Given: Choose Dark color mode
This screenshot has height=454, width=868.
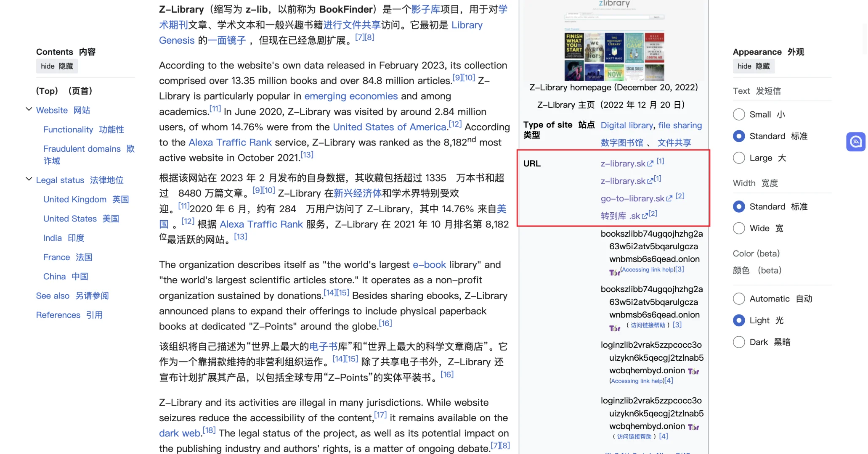Looking at the screenshot, I should click(x=739, y=342).
